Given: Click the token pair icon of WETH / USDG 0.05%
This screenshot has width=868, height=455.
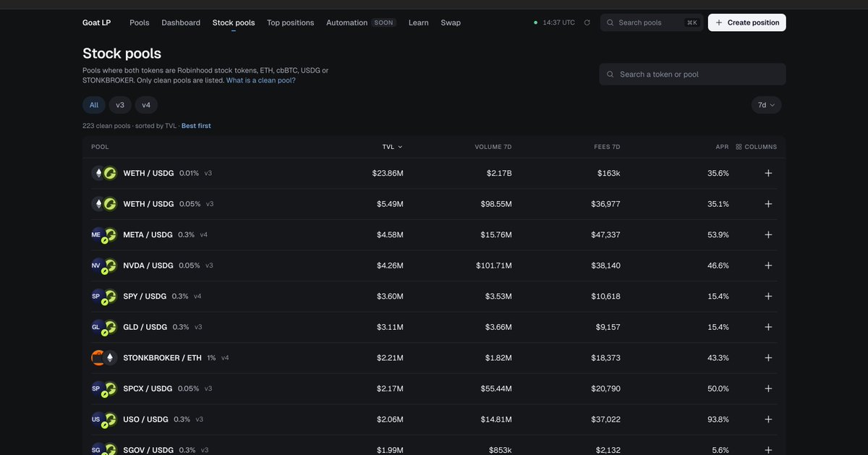Looking at the screenshot, I should tap(104, 204).
